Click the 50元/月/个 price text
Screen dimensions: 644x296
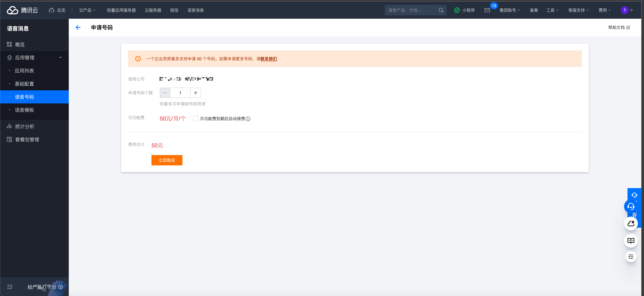173,119
